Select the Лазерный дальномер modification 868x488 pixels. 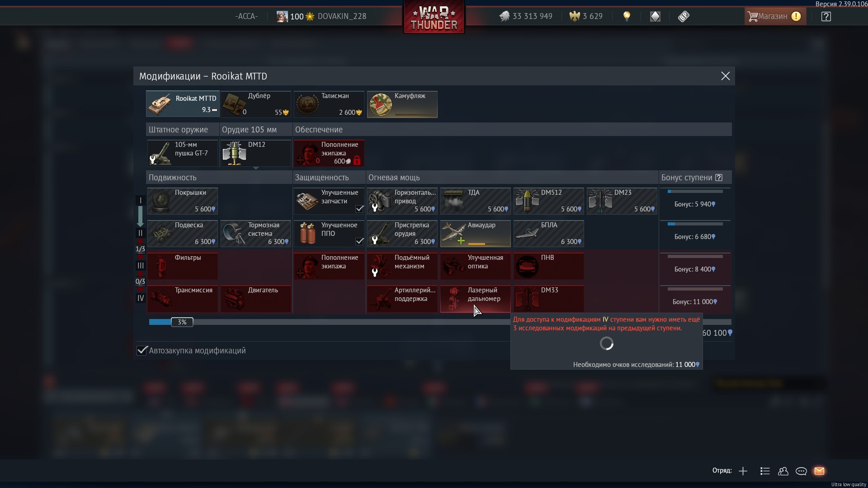pyautogui.click(x=476, y=299)
